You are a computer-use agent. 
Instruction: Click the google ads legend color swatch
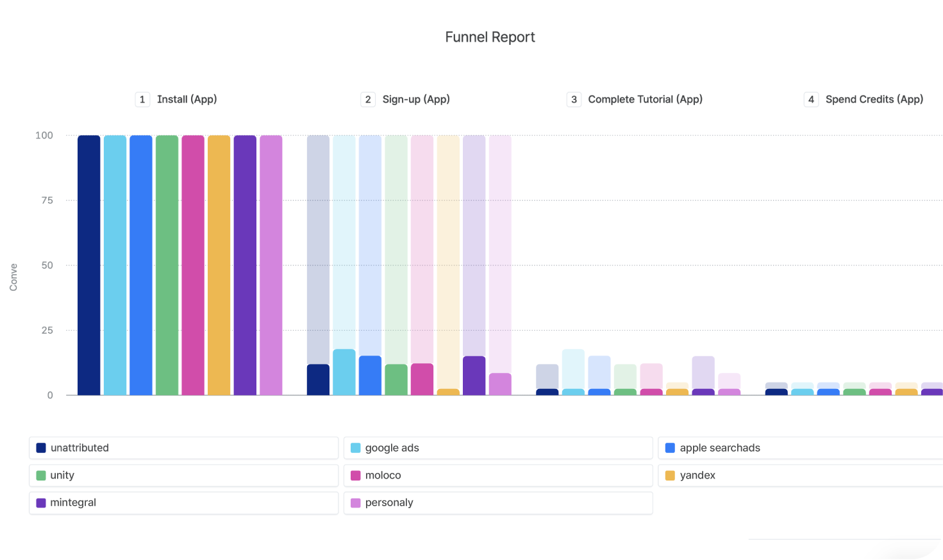(356, 448)
